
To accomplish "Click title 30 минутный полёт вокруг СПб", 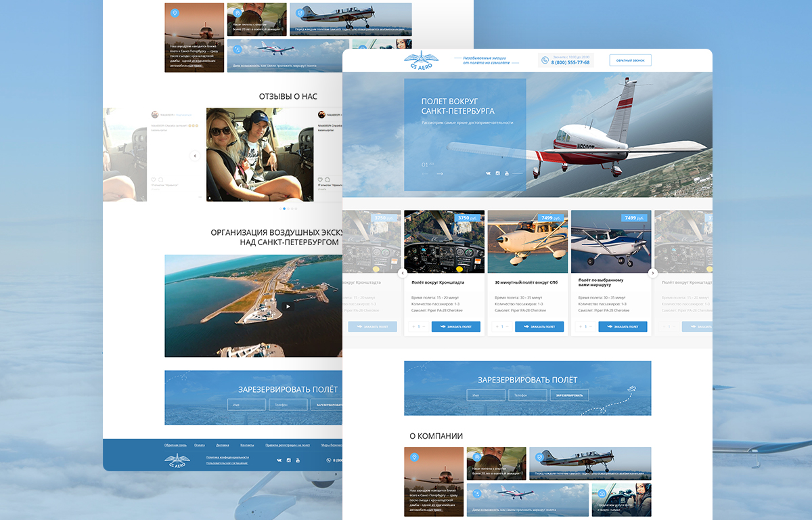I will tap(526, 282).
